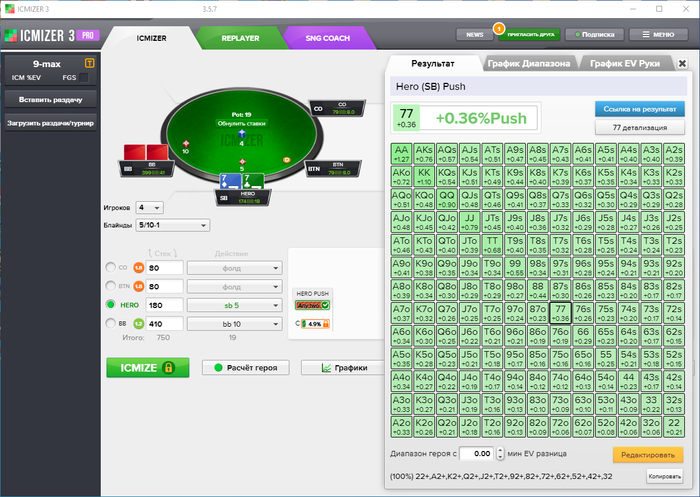Open the МЕНЮ hamburger menu

tap(658, 34)
